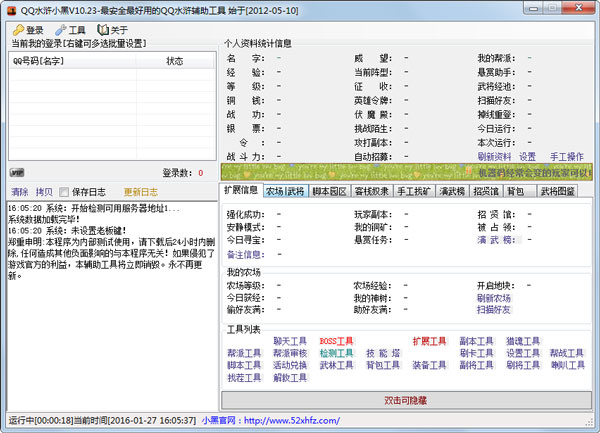This screenshot has height=433, width=600.
Task: Switch to the 背包 tab
Action: pyautogui.click(x=515, y=190)
